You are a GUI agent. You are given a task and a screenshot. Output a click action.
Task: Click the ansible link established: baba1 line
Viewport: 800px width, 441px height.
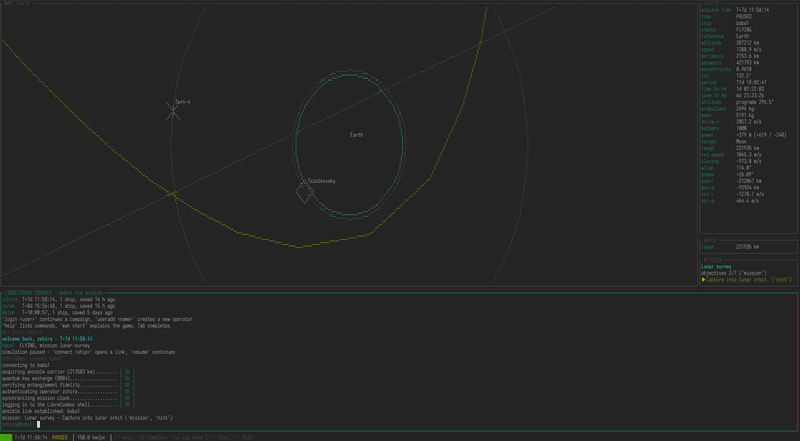tap(41, 411)
